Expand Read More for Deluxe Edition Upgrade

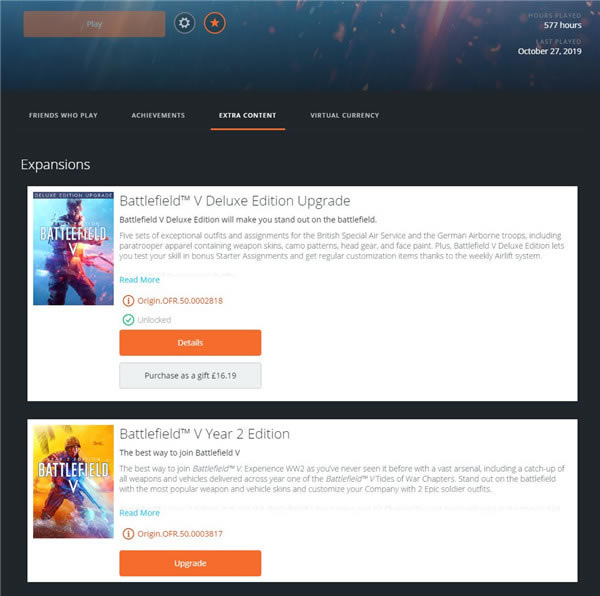click(140, 280)
